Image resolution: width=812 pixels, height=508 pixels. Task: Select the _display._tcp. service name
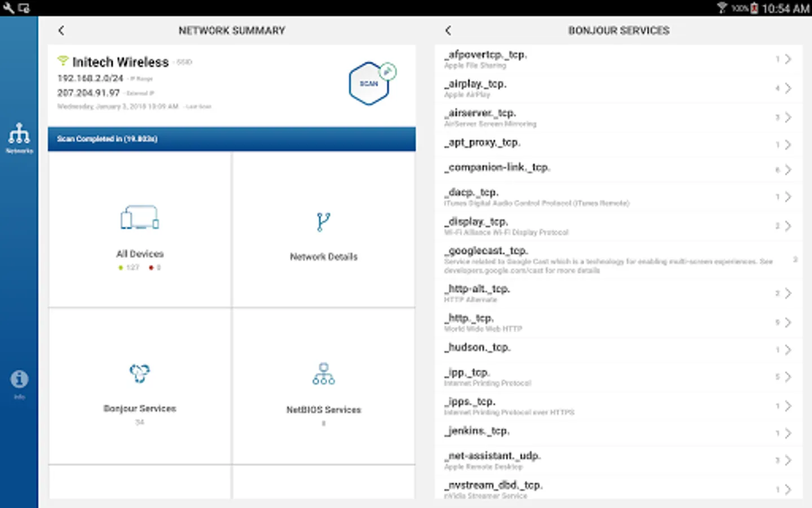point(476,222)
